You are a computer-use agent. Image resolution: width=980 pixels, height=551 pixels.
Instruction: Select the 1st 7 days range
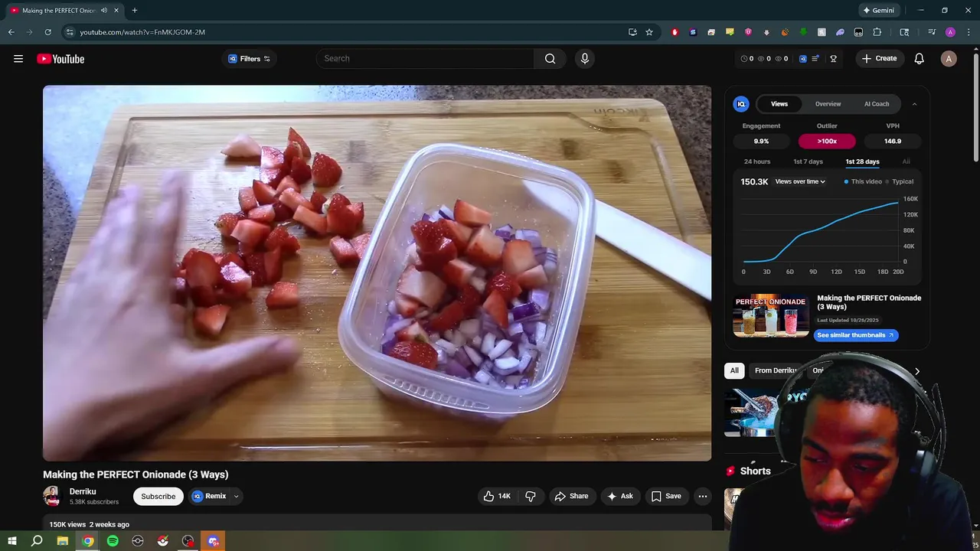point(808,161)
